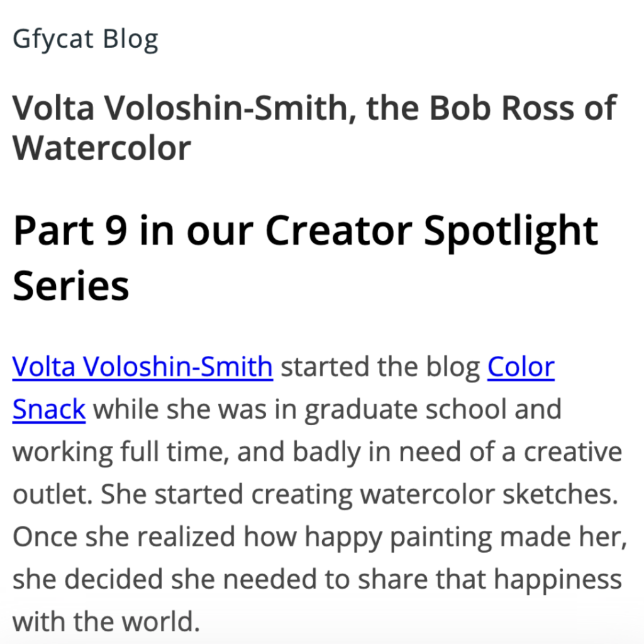Click the word 'Watercolor' in the article title

point(102,148)
